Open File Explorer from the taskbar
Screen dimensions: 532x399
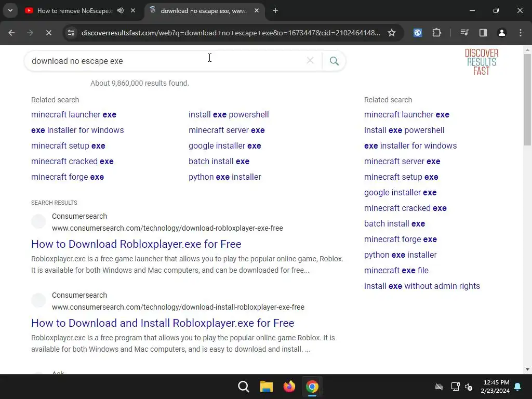coord(267,387)
